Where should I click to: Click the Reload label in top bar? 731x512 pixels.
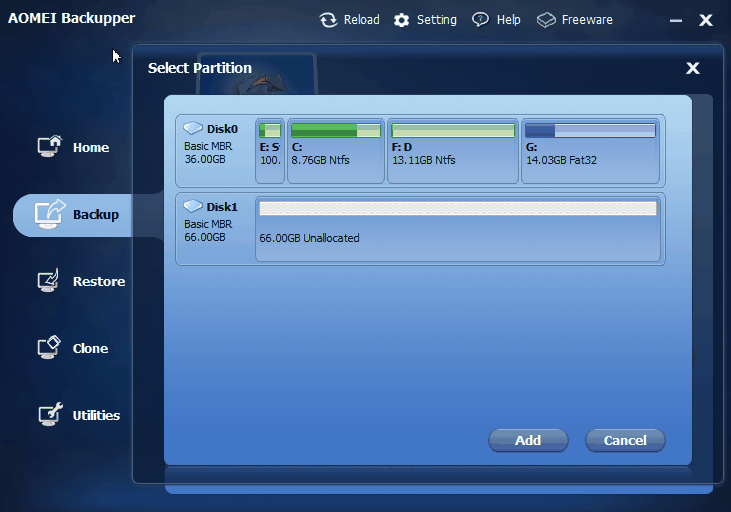[361, 20]
